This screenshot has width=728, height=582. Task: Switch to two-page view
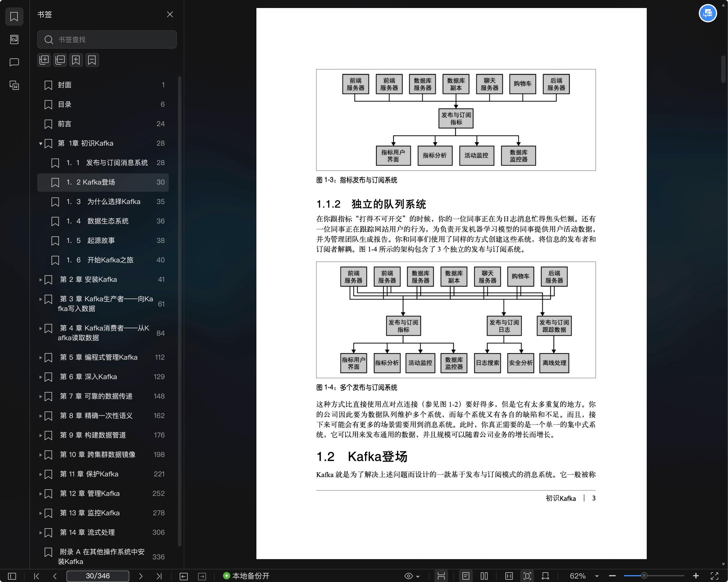point(484,576)
